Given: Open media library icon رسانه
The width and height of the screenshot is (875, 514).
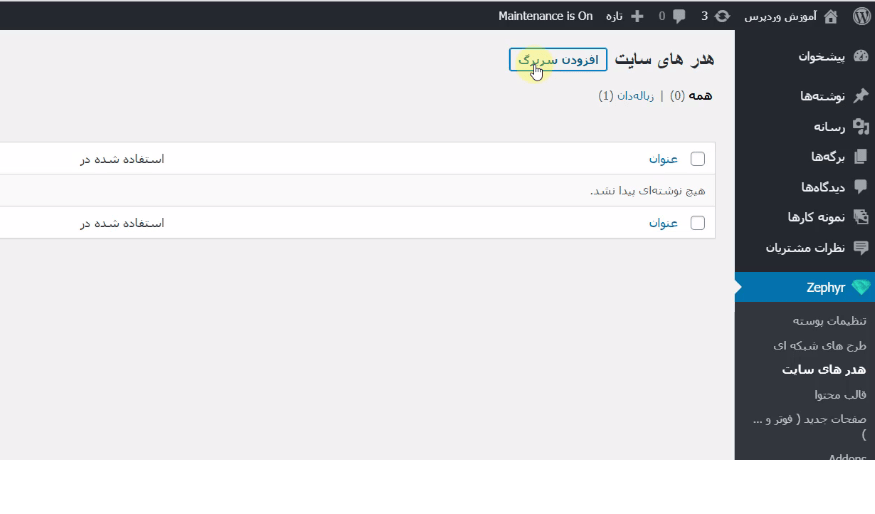Looking at the screenshot, I should pos(861,127).
